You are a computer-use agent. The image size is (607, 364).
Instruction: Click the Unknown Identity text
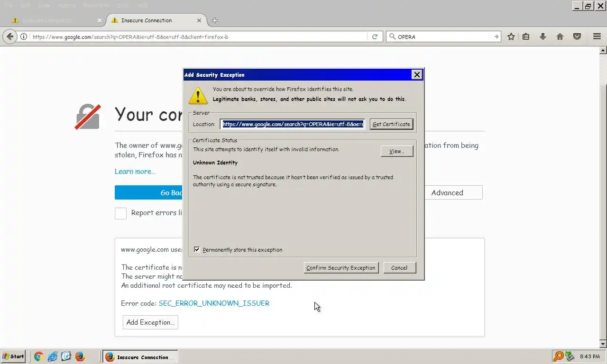coord(215,163)
